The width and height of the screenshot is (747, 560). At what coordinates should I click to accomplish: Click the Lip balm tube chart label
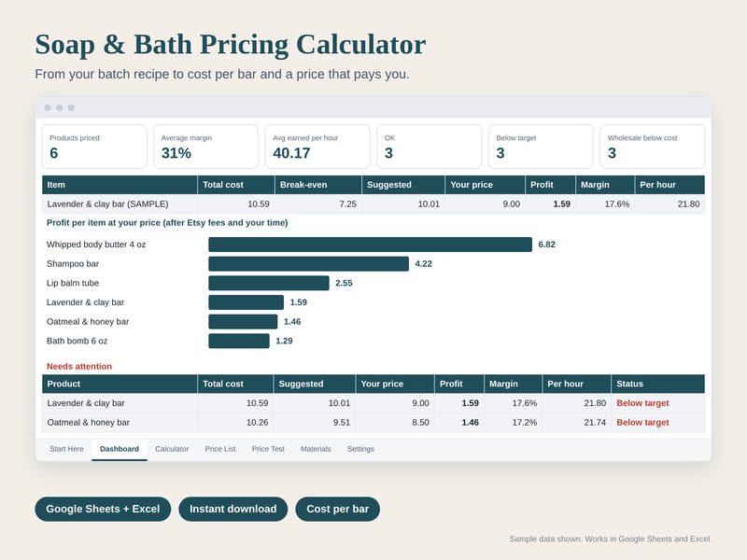coord(73,283)
